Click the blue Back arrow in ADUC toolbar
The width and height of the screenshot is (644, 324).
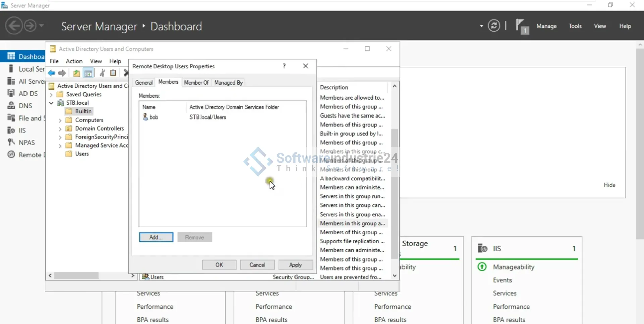[51, 73]
